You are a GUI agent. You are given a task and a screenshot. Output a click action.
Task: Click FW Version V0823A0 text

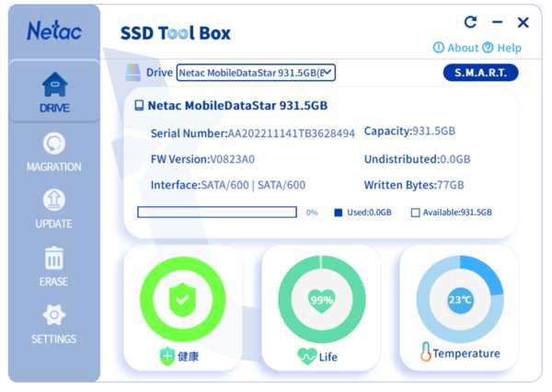[202, 159]
